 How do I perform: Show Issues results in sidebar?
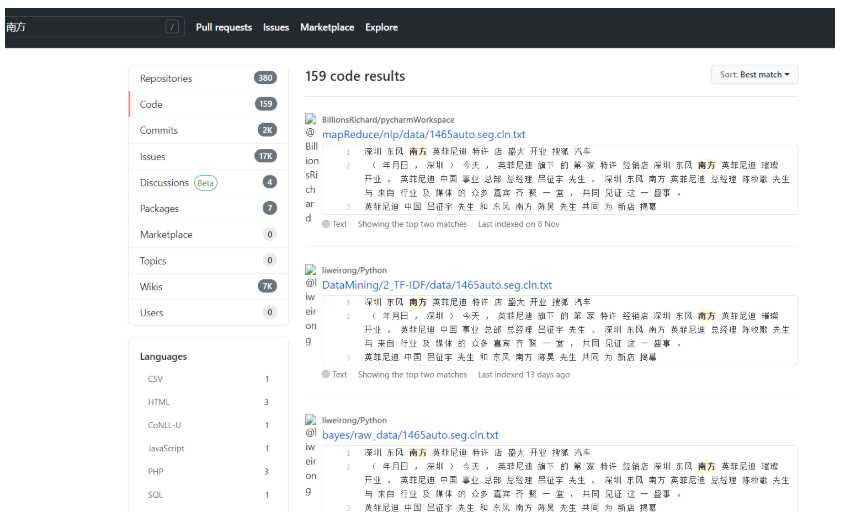(x=208, y=156)
